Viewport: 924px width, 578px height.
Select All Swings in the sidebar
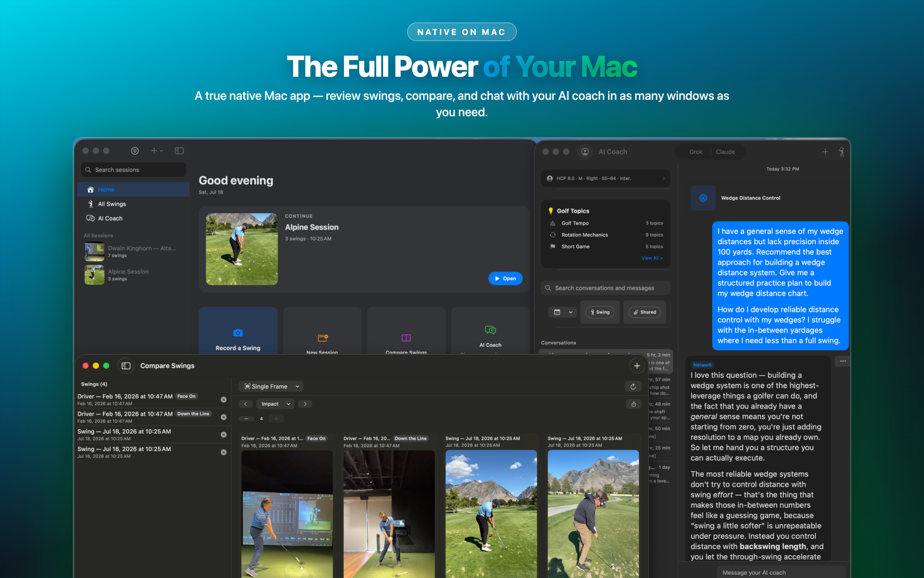point(134,204)
